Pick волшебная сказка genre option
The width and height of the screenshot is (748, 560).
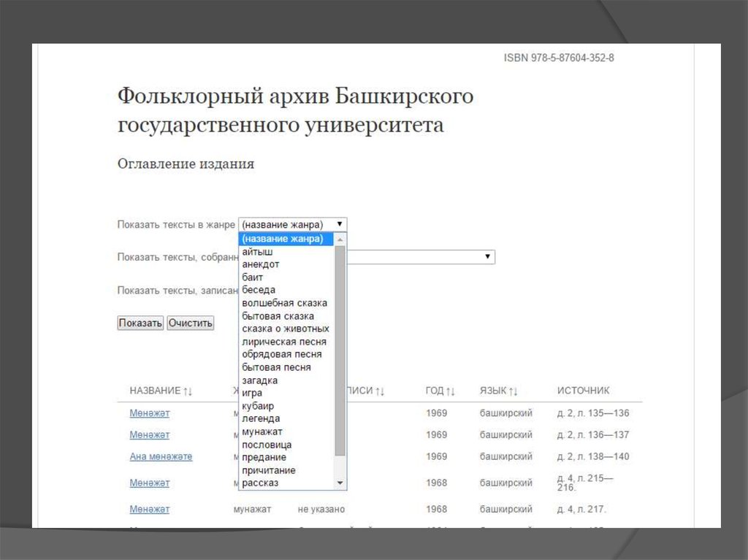(285, 303)
